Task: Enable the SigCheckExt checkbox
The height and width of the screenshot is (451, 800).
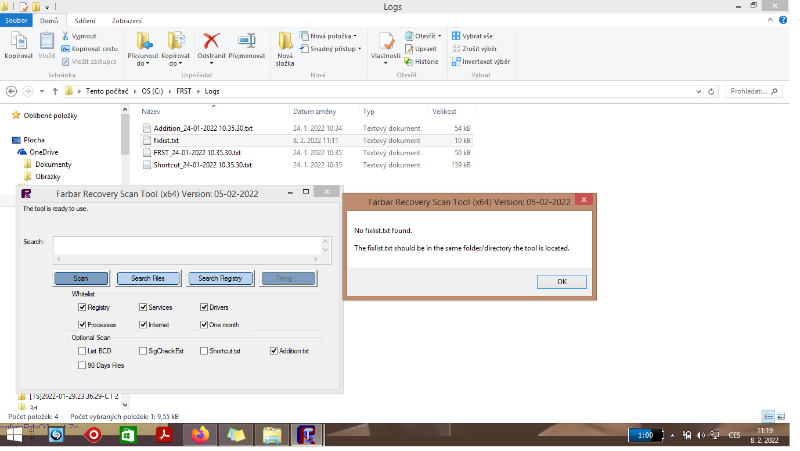Action: click(x=143, y=351)
